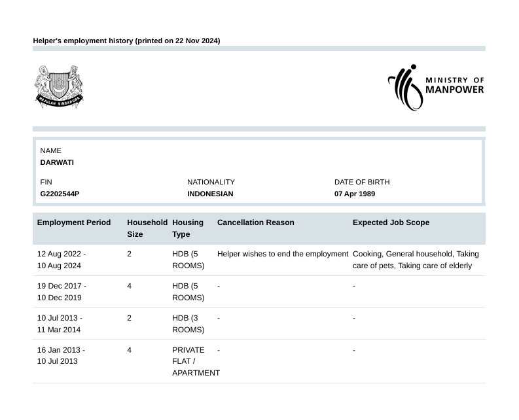Click the Housing Type column header
The height and width of the screenshot is (420, 519).
[188, 228]
